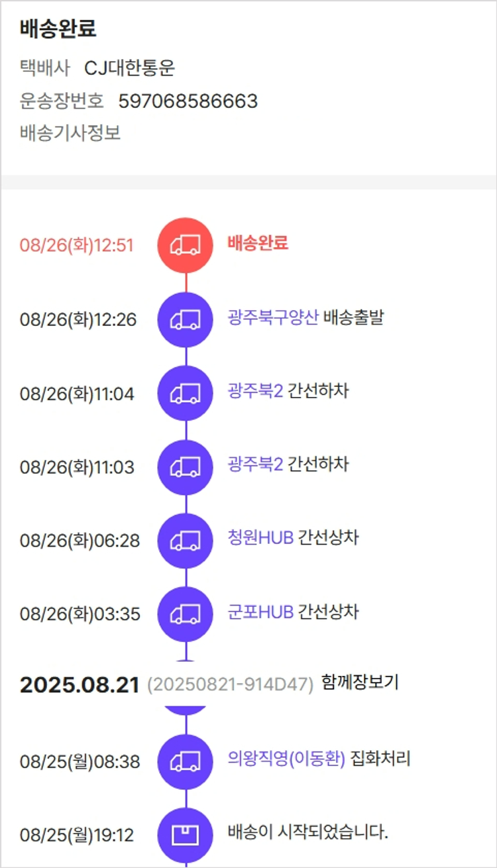Click the 함께장보기 label
Viewport: 497px width, 868px height.
[360, 682]
